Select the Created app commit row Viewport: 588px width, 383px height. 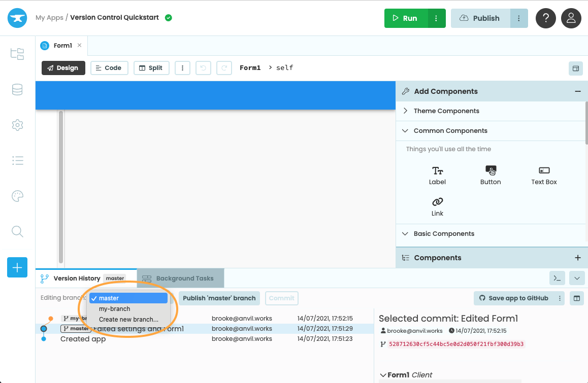83,339
